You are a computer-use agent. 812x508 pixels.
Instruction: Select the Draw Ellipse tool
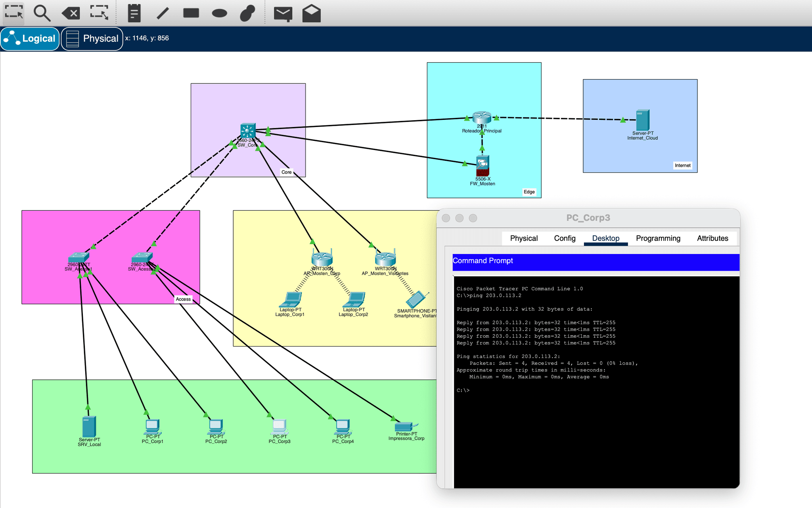click(x=219, y=13)
